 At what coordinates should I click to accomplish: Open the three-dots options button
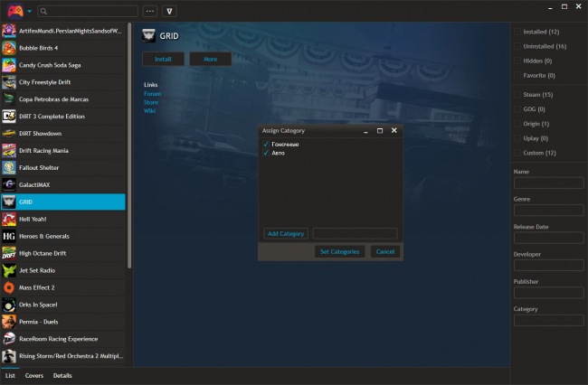click(x=150, y=11)
